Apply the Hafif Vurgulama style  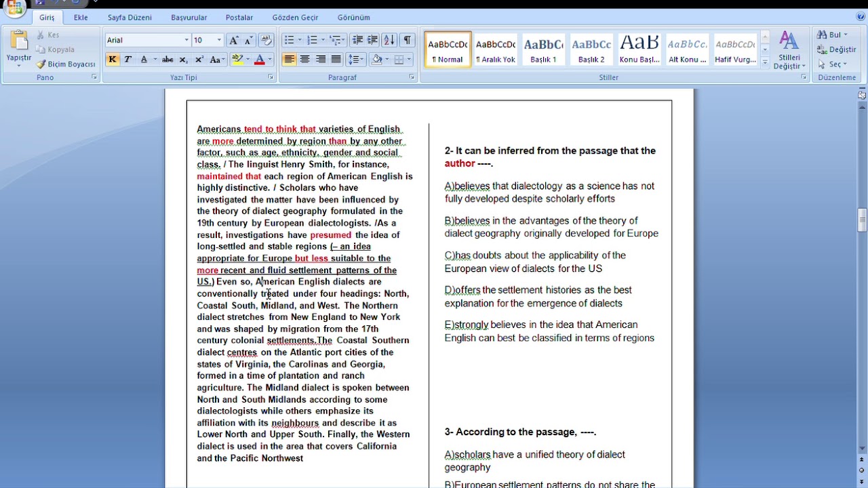[736, 50]
